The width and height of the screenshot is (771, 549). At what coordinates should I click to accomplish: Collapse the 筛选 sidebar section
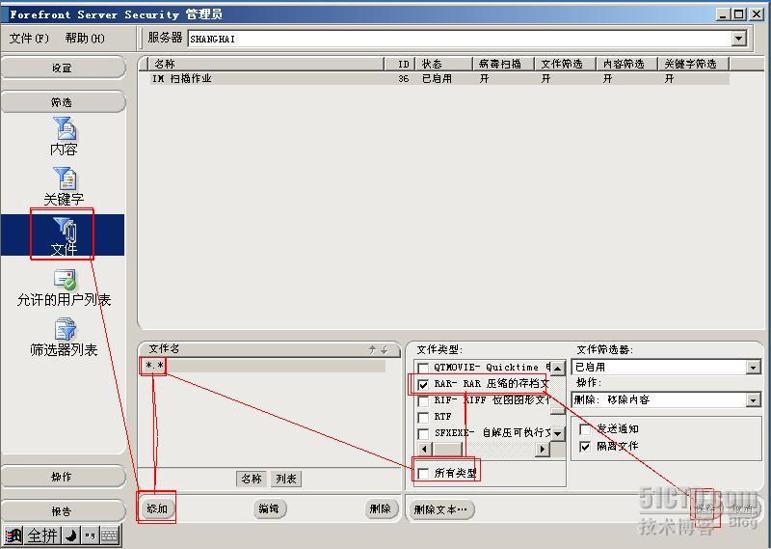[63, 102]
